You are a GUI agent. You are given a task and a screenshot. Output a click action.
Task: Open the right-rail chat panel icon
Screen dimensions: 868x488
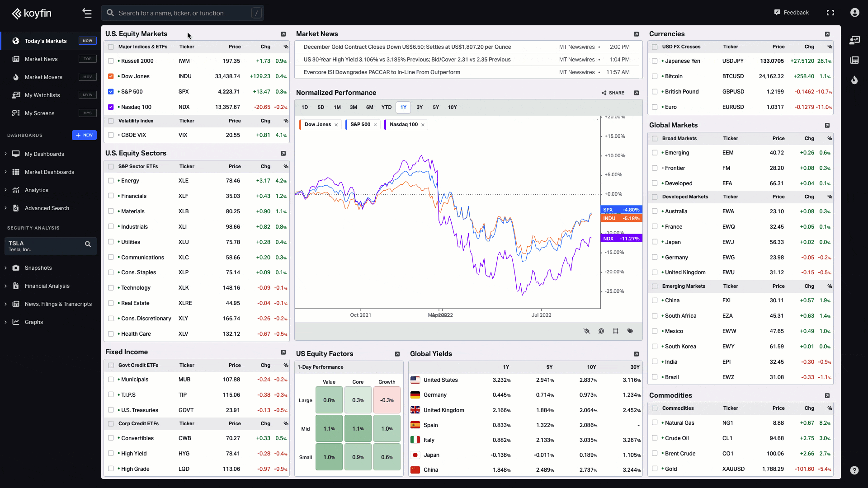[854, 40]
